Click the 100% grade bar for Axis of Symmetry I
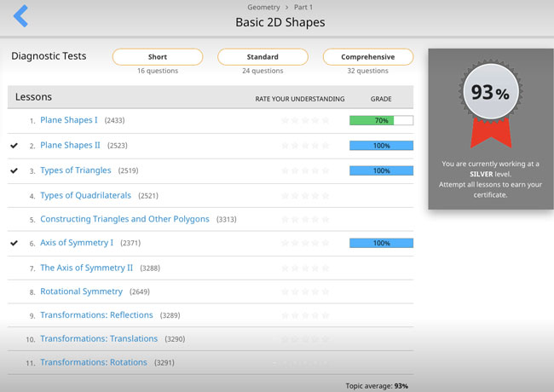Image resolution: width=554 pixels, height=392 pixels. coord(381,243)
